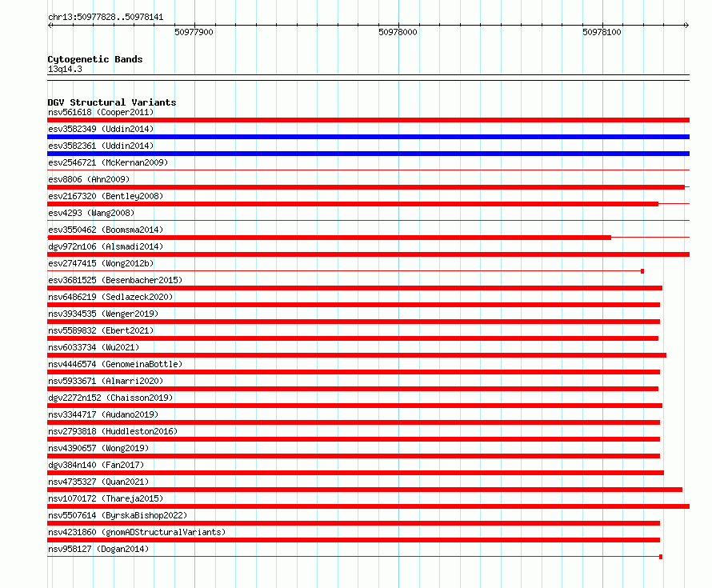
Task: Open variant esv8806 (Ahn2009)
Action: (89, 179)
